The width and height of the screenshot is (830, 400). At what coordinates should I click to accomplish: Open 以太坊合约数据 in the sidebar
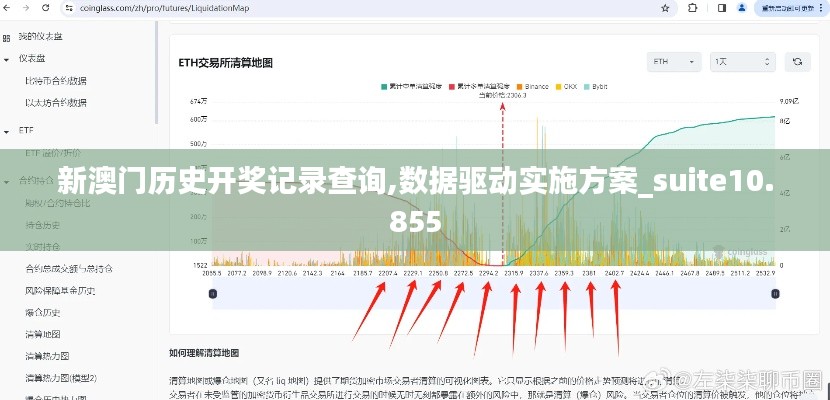click(x=56, y=103)
